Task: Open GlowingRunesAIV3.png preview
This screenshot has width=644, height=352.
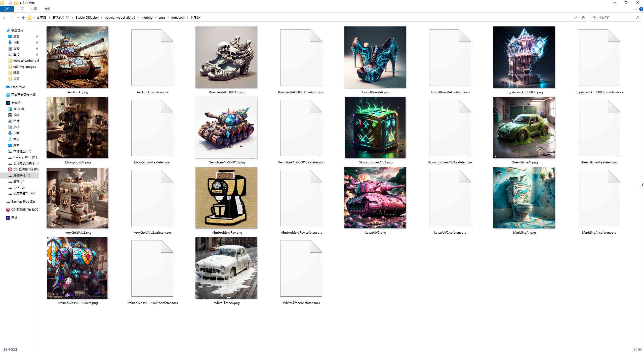Action: [x=375, y=127]
